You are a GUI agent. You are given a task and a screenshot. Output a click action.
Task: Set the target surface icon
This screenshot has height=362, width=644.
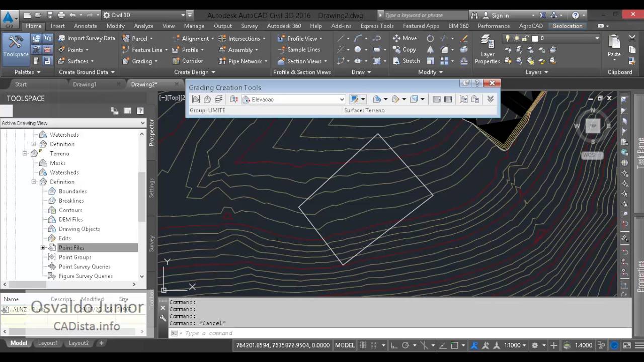click(x=207, y=100)
